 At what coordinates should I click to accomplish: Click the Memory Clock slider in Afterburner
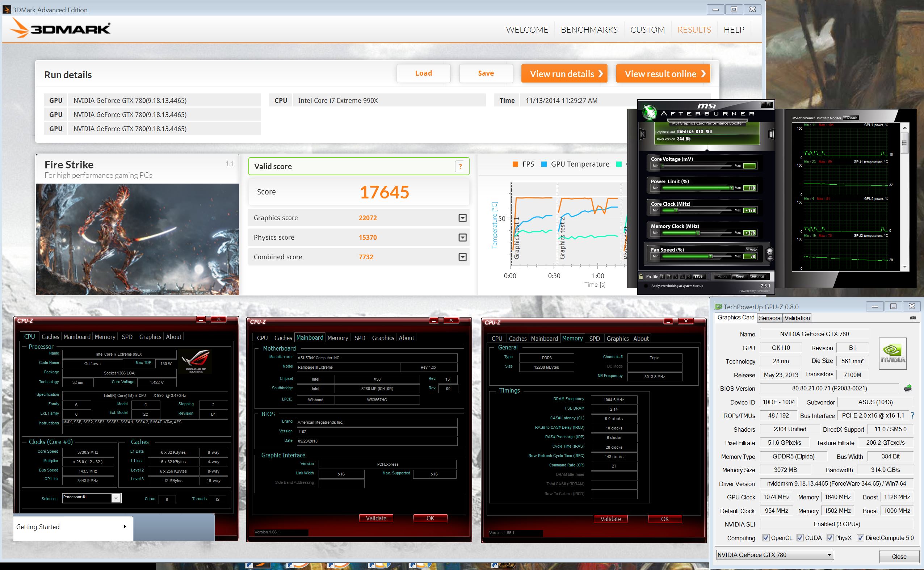coord(697,232)
